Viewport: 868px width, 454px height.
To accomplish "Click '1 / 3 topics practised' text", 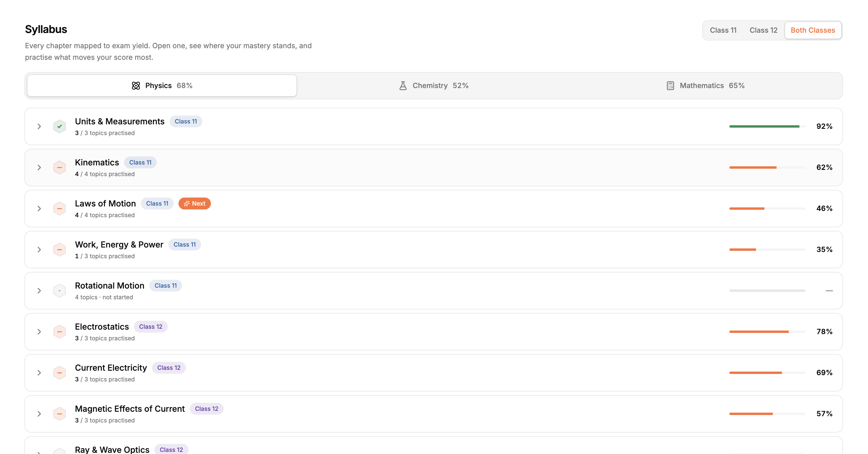I will [105, 256].
